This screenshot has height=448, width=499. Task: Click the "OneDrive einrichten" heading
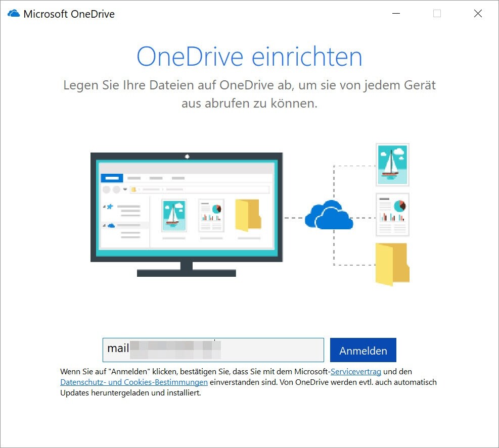pyautogui.click(x=249, y=57)
